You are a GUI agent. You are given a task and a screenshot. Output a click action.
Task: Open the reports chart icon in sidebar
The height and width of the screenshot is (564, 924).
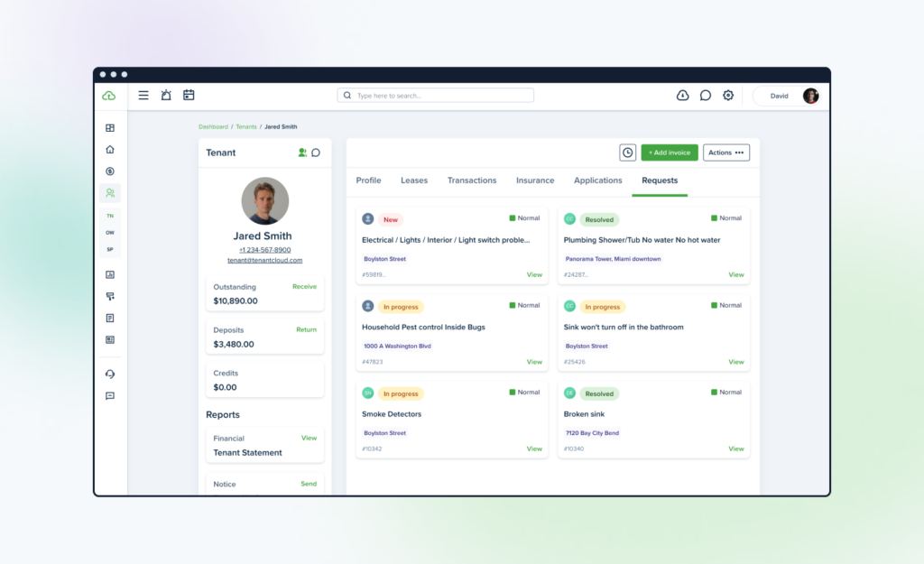tap(110, 274)
